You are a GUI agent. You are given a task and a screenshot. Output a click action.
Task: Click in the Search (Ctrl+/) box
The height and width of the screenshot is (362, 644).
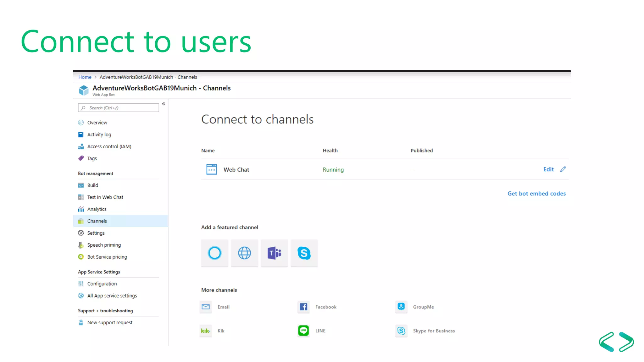pos(118,108)
